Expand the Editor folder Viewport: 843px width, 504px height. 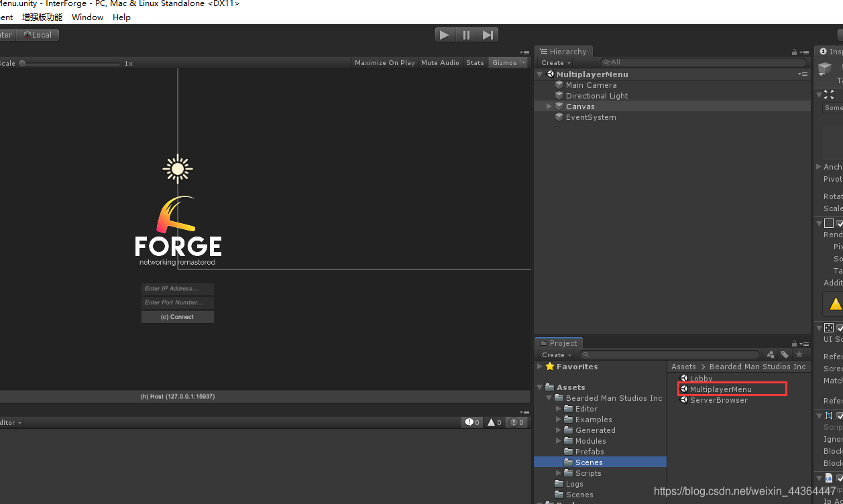click(559, 409)
